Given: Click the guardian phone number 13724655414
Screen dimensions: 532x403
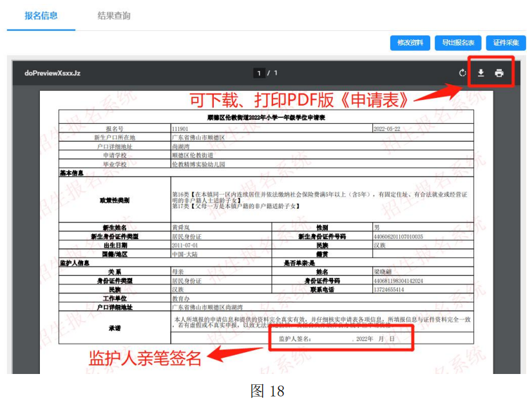Looking at the screenshot, I should 390,290.
